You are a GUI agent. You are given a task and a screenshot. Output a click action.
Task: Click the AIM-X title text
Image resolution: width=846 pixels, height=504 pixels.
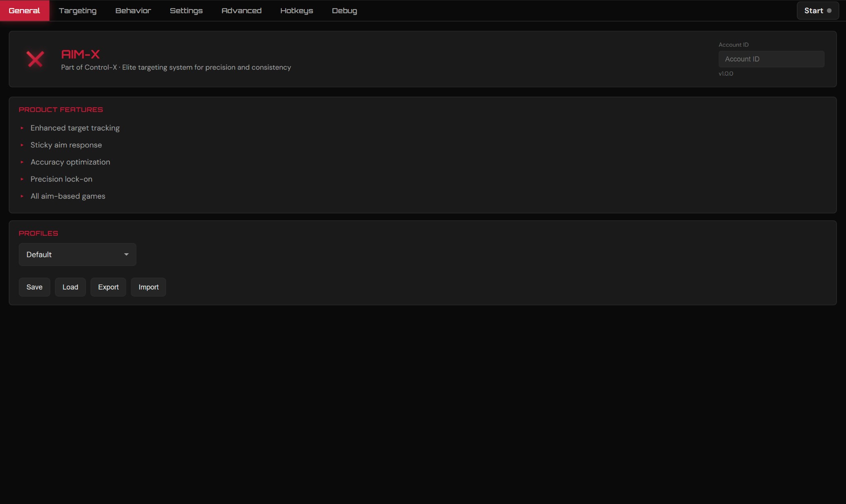pyautogui.click(x=80, y=54)
